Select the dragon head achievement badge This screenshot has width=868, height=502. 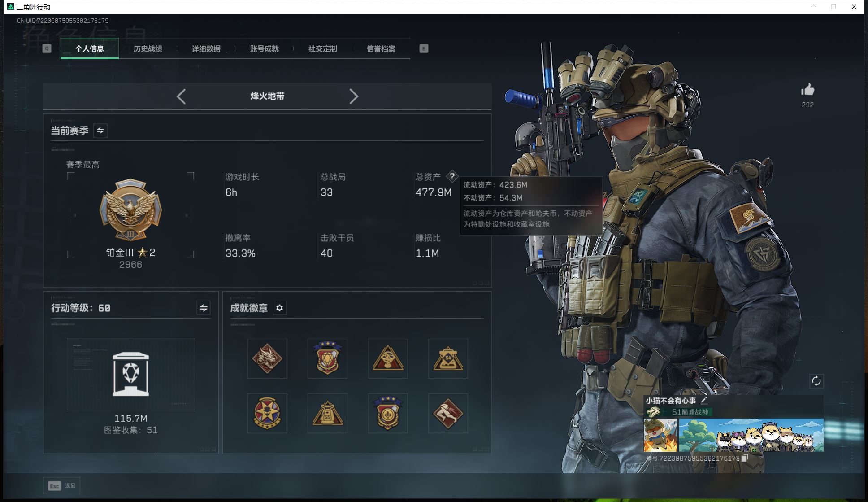point(267,358)
